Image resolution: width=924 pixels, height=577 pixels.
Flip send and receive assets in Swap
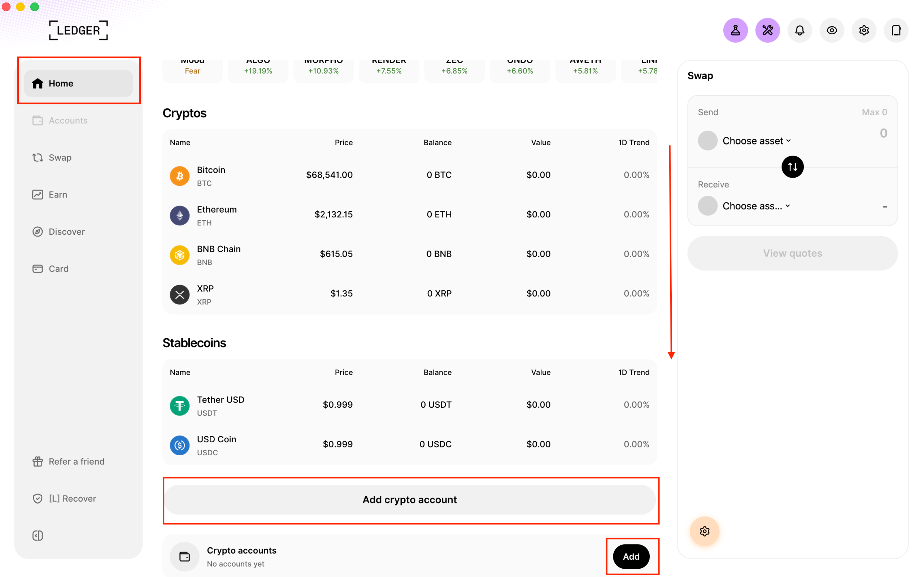click(792, 167)
